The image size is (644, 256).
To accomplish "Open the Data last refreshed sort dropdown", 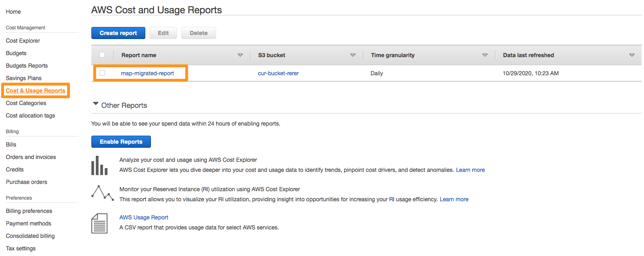I will 632,55.
